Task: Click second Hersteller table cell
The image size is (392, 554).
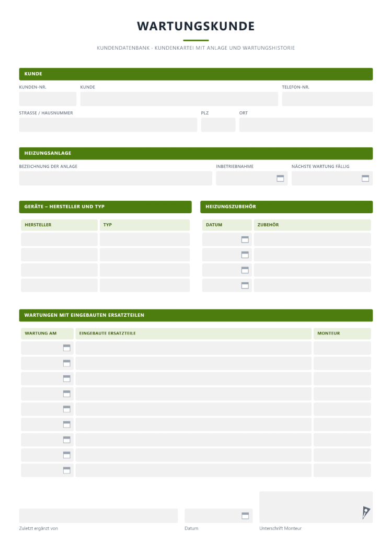Action: pyautogui.click(x=59, y=255)
